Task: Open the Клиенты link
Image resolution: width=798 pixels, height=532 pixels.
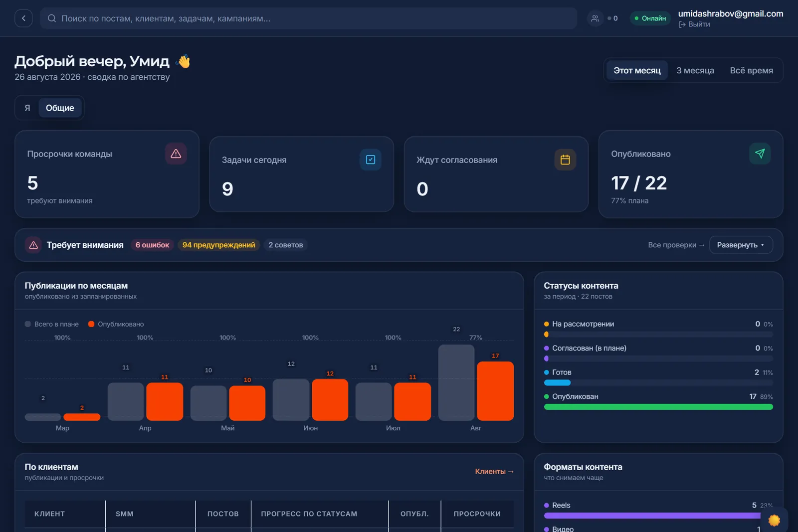Action: click(x=494, y=471)
